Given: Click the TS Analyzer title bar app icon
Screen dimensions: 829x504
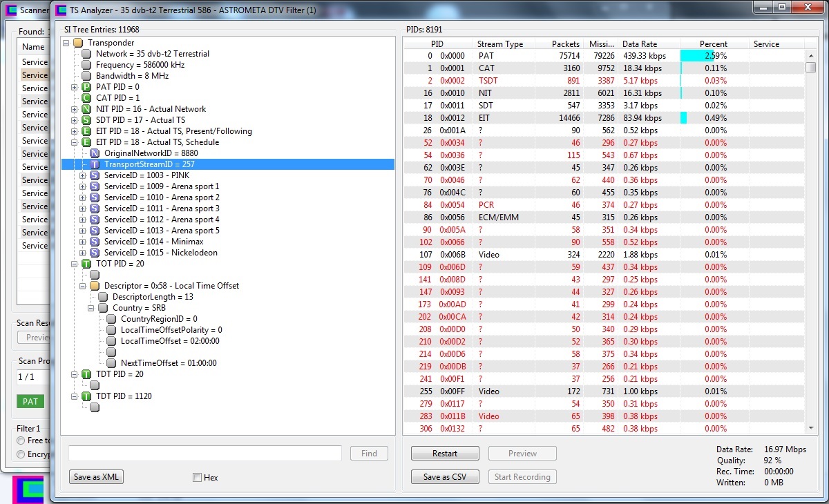Looking at the screenshot, I should pyautogui.click(x=61, y=10).
